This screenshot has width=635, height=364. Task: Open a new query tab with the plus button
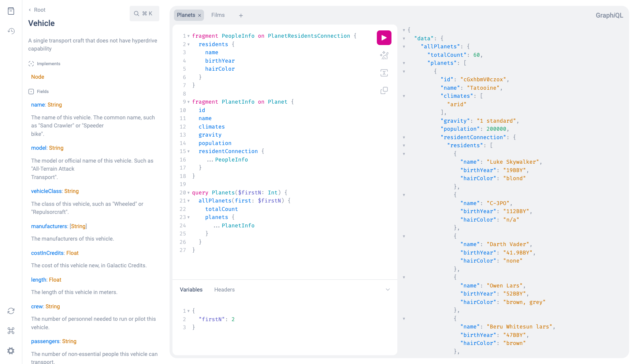coord(241,15)
